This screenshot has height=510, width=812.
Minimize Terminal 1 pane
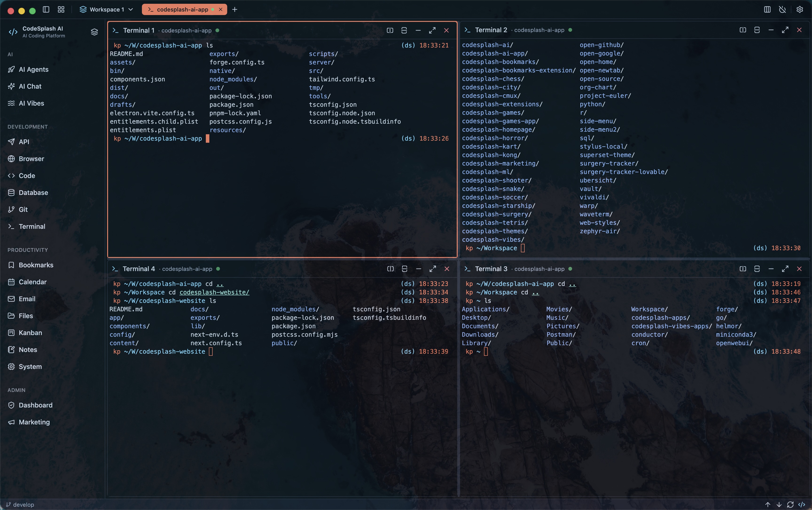[418, 30]
